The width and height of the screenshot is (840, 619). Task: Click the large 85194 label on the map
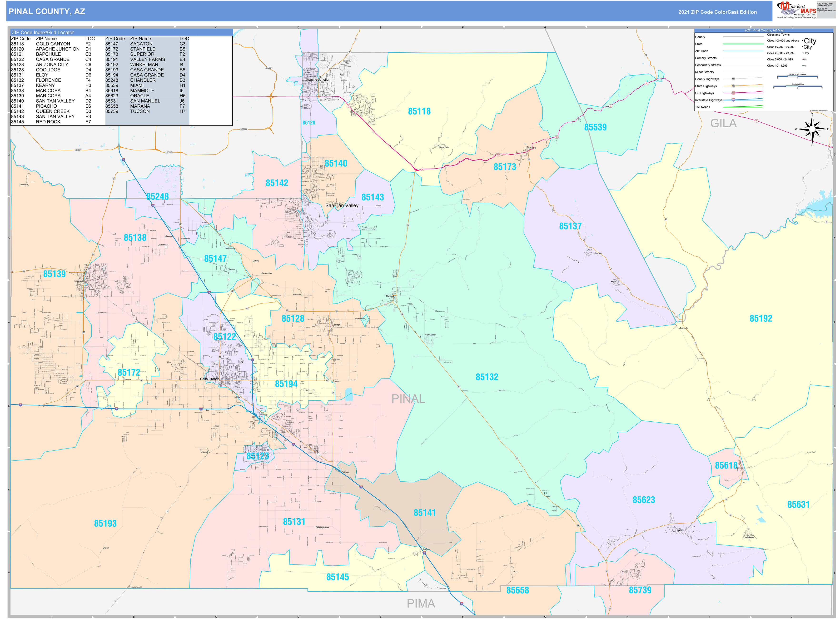pos(286,384)
